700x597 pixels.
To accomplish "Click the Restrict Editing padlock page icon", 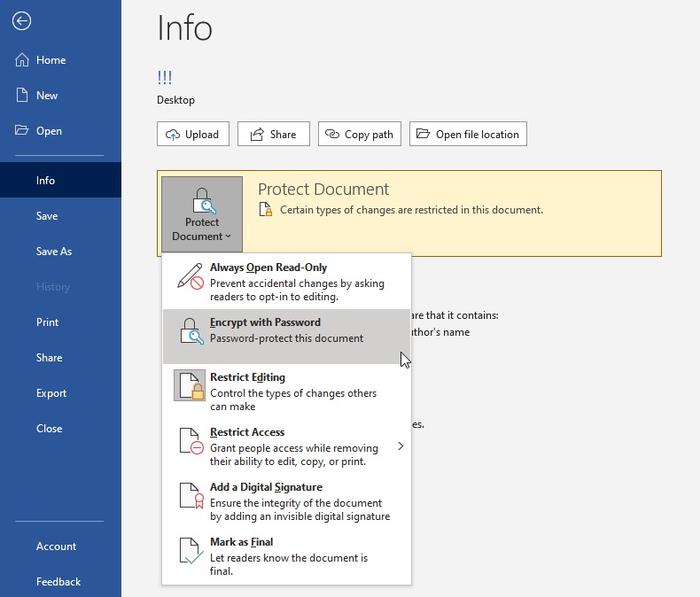I will pos(191,385).
